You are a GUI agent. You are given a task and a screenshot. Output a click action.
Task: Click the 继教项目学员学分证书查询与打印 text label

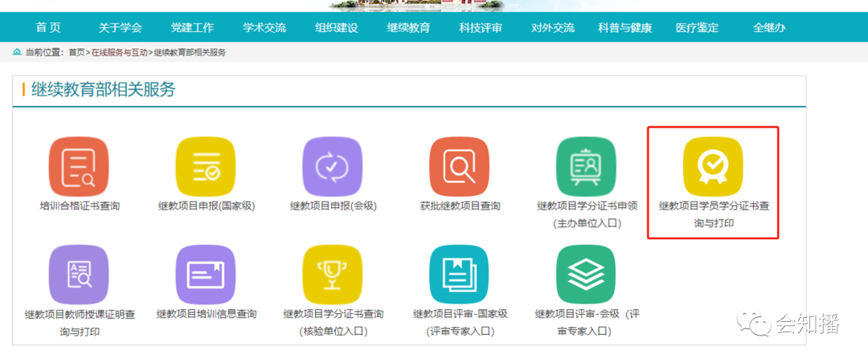tap(713, 214)
